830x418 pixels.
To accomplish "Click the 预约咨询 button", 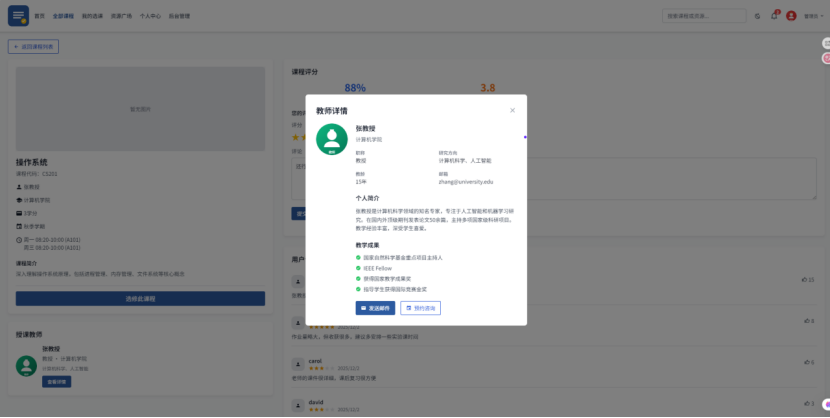I will [420, 308].
